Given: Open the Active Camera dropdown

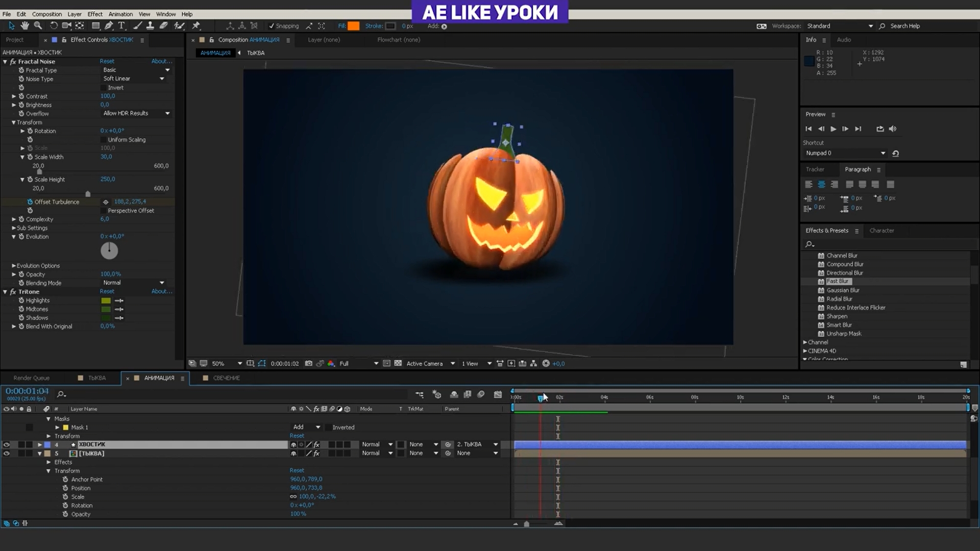Looking at the screenshot, I should tap(429, 363).
